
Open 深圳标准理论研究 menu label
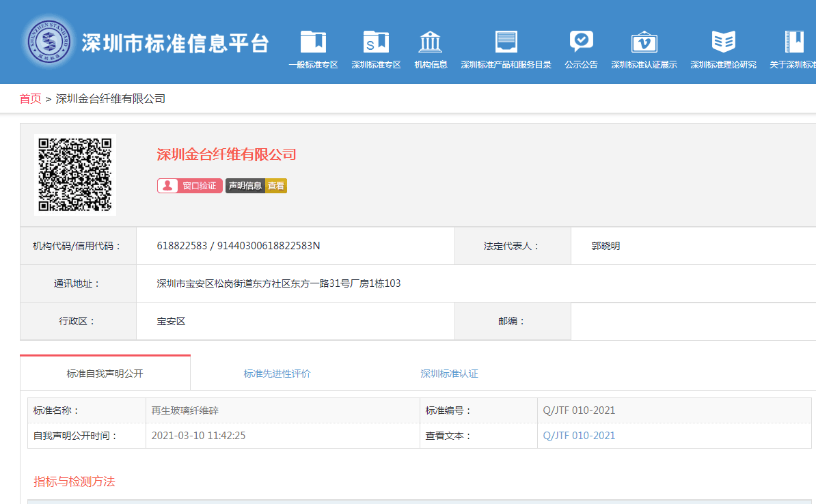[723, 64]
